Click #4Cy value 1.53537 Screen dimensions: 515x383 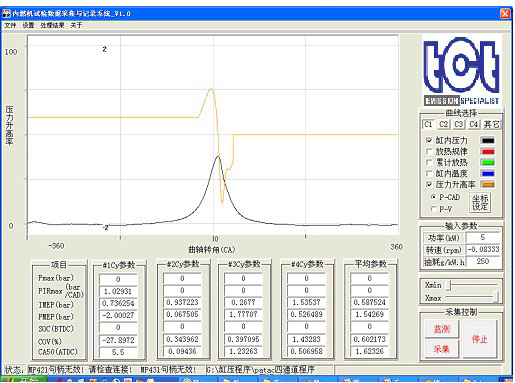pos(306,302)
